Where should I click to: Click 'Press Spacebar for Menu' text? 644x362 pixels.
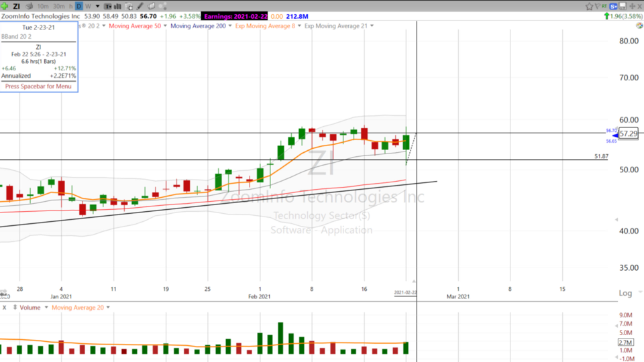pyautogui.click(x=38, y=86)
